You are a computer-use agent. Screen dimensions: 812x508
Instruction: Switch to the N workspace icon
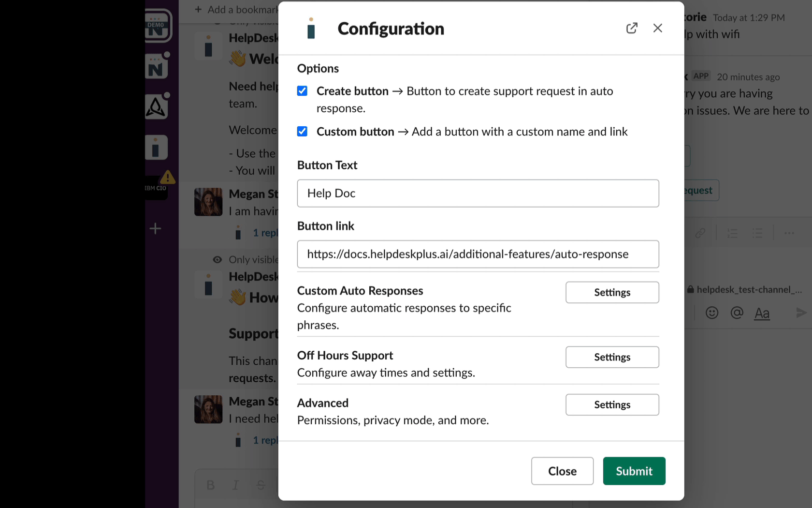point(157,66)
